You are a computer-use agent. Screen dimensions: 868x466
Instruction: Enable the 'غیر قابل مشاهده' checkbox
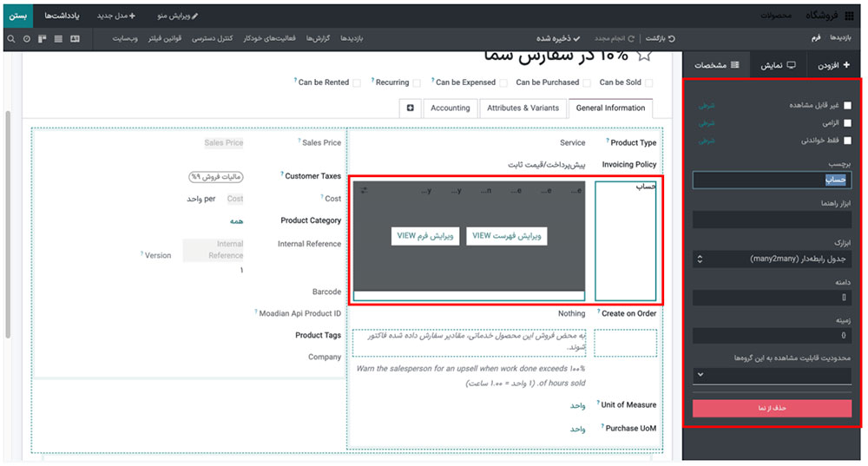[848, 105]
